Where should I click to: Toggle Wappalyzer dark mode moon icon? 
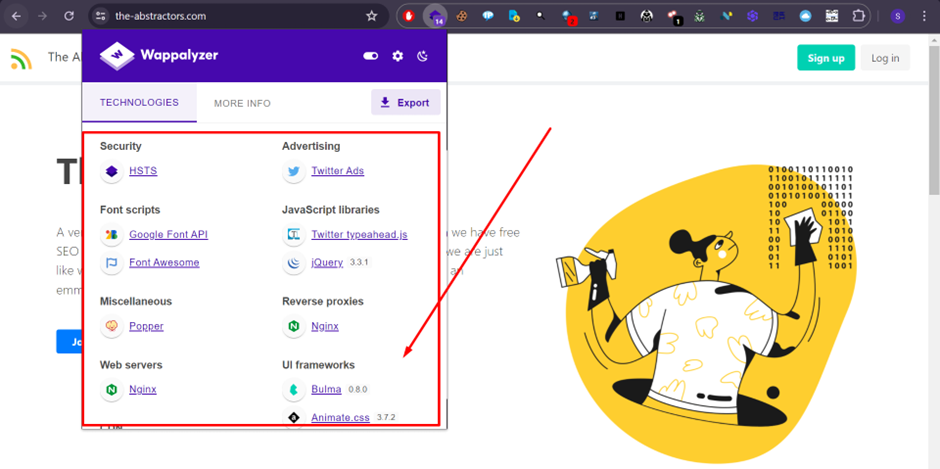click(x=423, y=56)
